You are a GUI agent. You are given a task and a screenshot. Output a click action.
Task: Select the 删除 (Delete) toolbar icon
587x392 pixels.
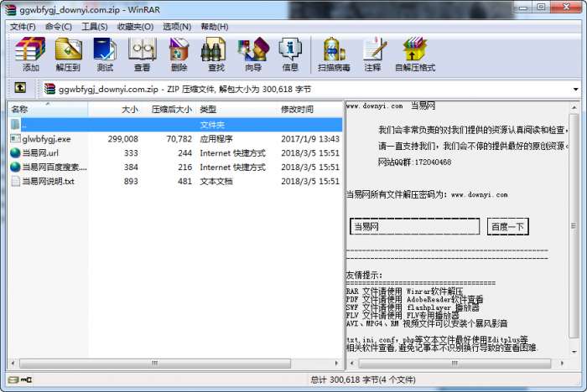[179, 54]
